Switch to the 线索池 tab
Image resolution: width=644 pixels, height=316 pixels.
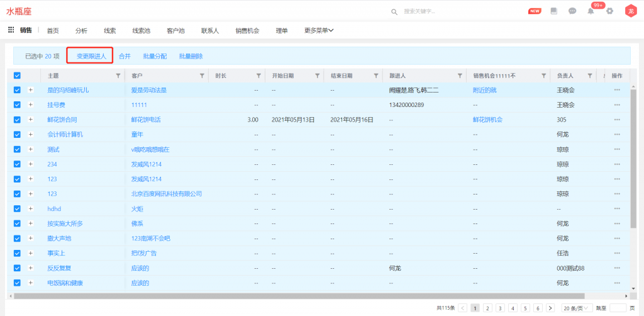[x=141, y=30]
